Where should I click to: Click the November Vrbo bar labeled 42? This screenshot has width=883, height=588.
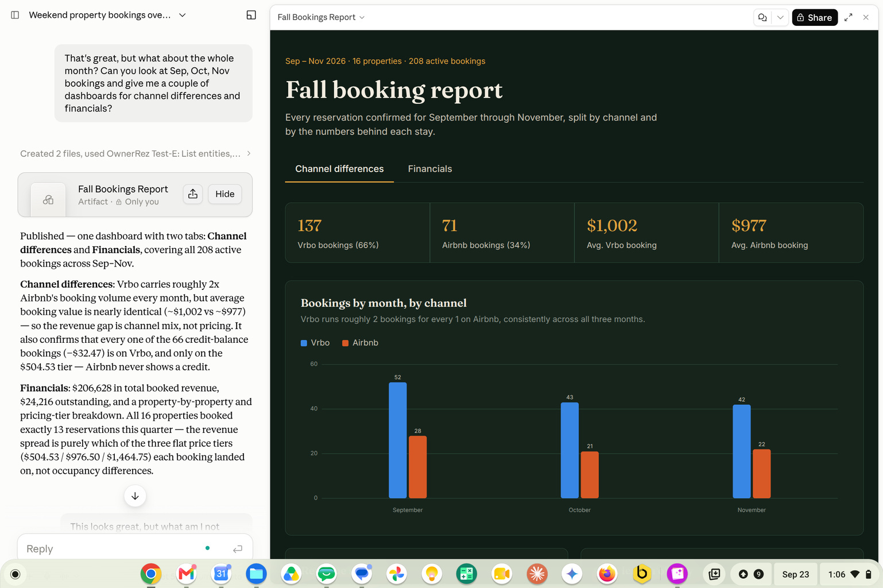742,451
